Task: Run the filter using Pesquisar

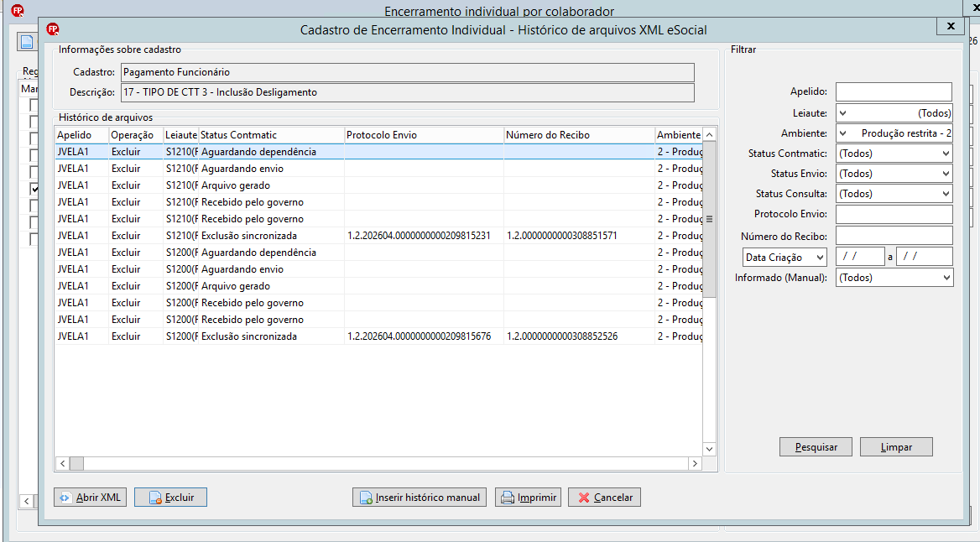Action: tap(816, 447)
